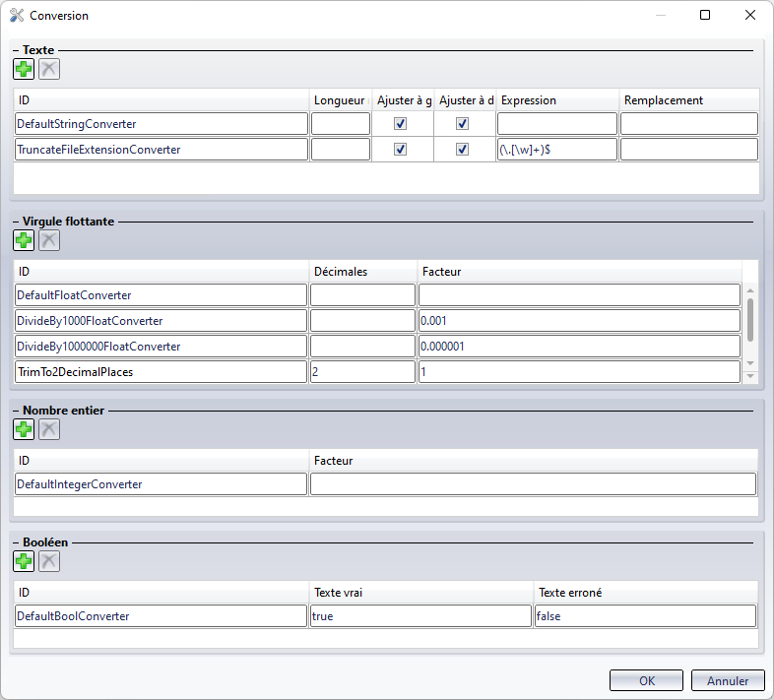Click the Facteur field of DivideBy1000FloatConverter
This screenshot has height=700, width=774.
coord(578,321)
